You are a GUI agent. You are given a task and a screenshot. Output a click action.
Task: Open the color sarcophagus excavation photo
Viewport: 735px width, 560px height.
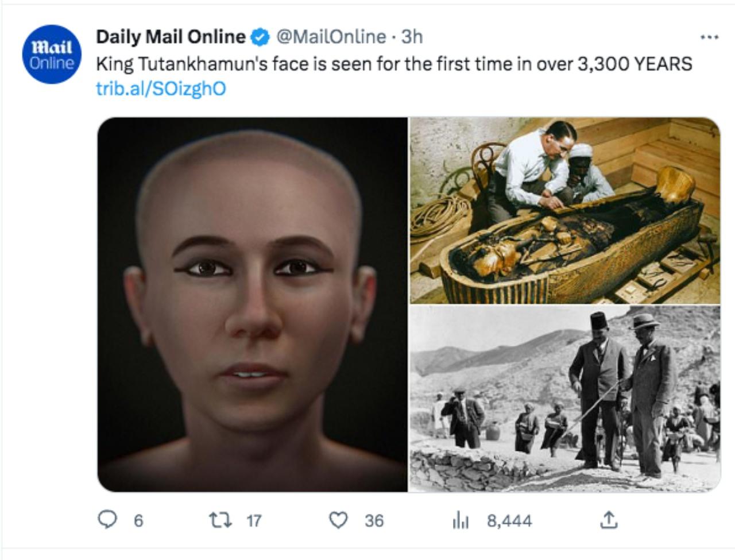[564, 210]
